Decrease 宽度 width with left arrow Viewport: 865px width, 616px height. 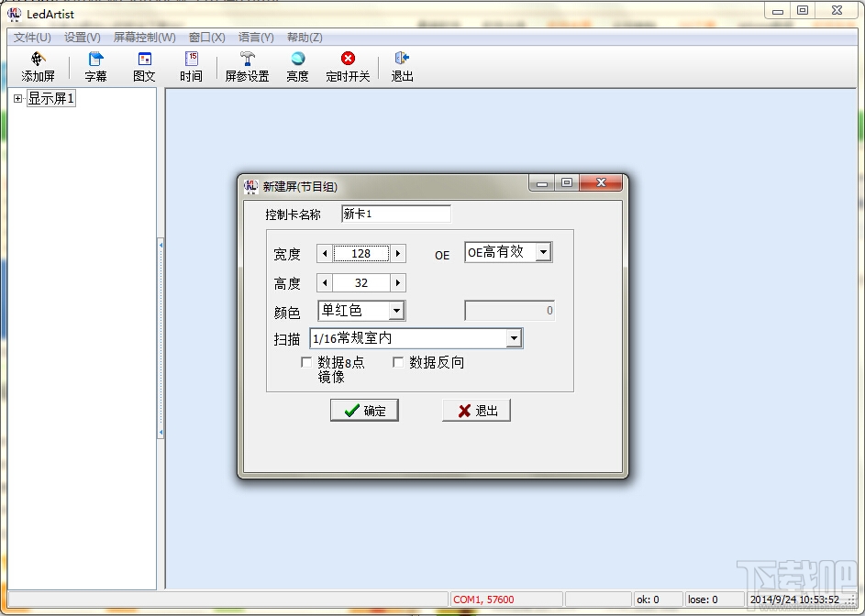[325, 253]
